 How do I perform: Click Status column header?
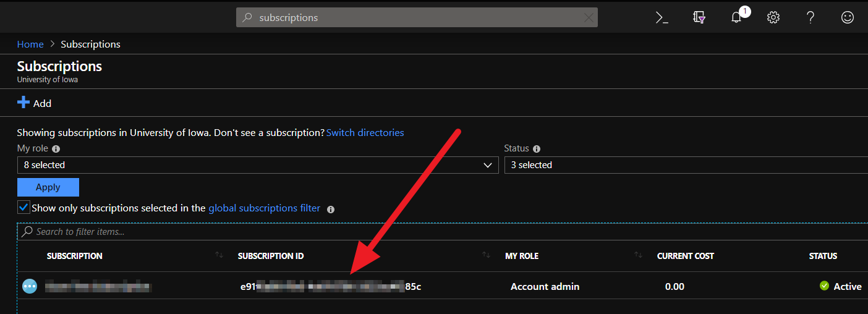[823, 256]
